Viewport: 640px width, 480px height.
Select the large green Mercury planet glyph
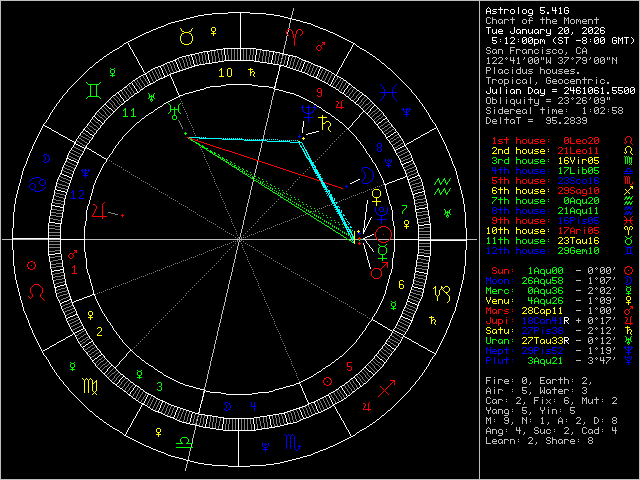click(x=382, y=253)
